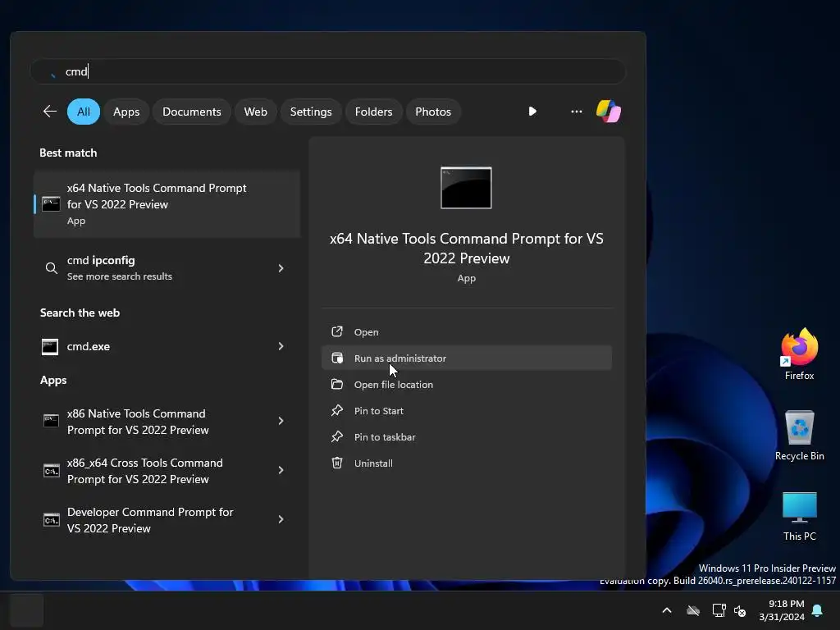Choose Uninstall
This screenshot has width=840, height=630.
coord(467,463)
